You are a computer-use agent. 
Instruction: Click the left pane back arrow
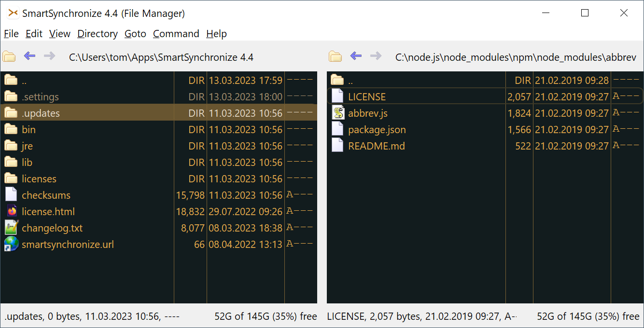tap(30, 56)
